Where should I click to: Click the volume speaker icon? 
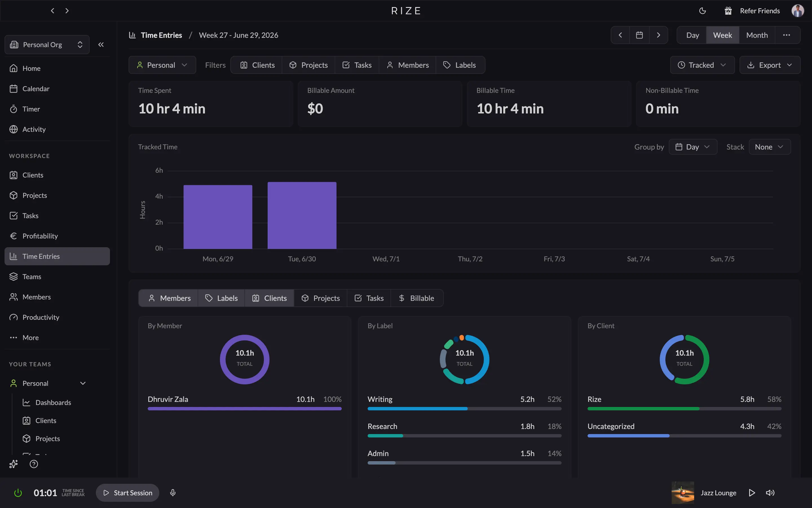click(x=770, y=493)
